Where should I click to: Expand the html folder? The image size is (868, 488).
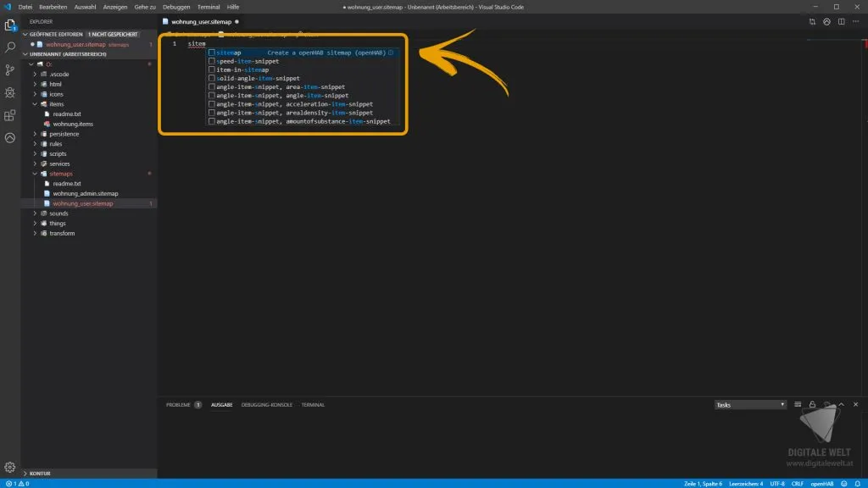(88, 84)
